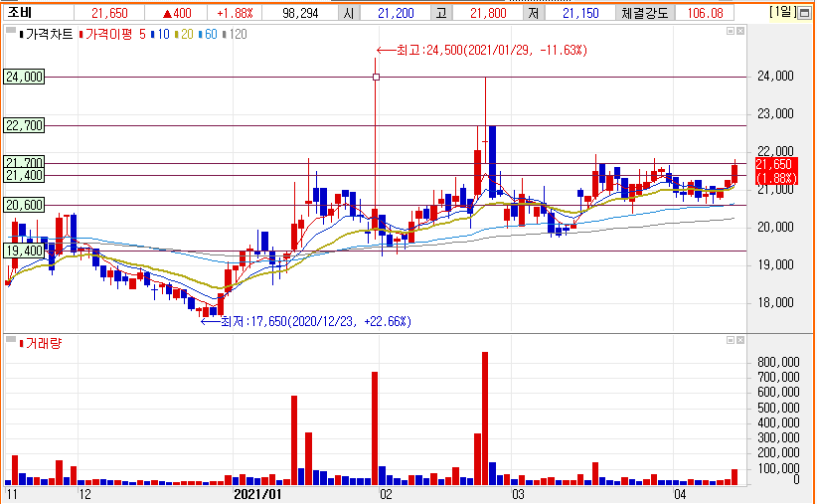The width and height of the screenshot is (817, 504).
Task: Click the stock name 조비
Action: click(x=20, y=13)
